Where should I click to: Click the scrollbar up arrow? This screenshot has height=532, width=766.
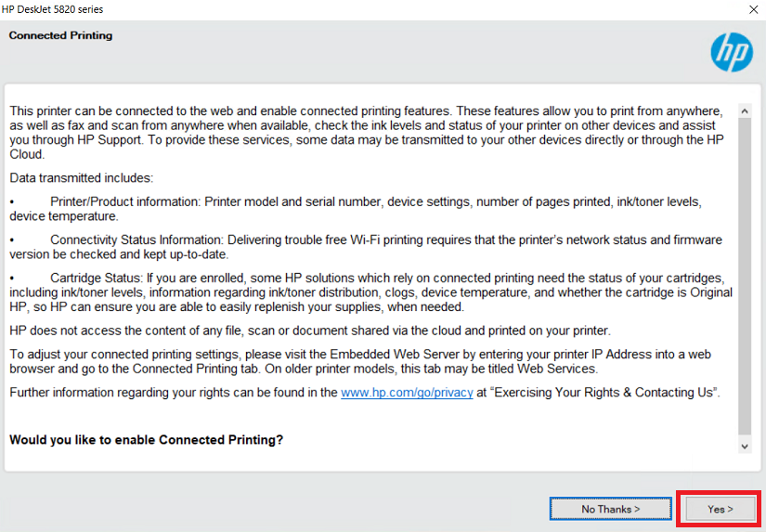[745, 111]
